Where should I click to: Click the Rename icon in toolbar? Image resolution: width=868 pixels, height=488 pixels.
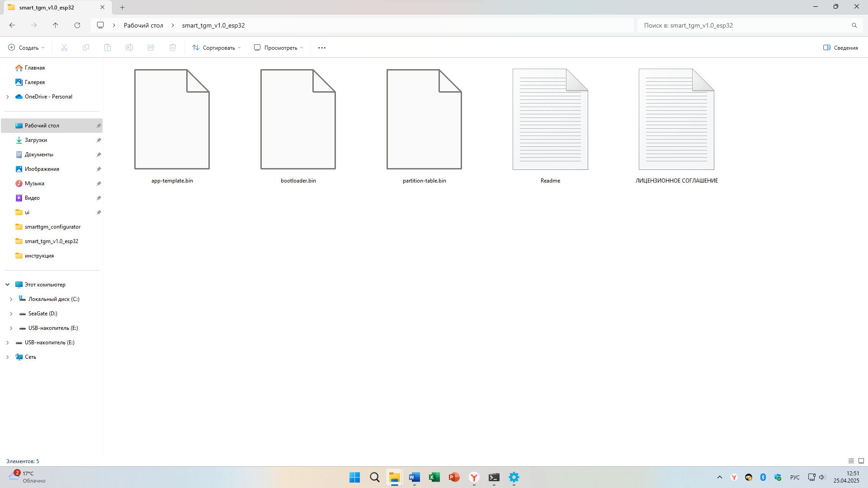129,47
